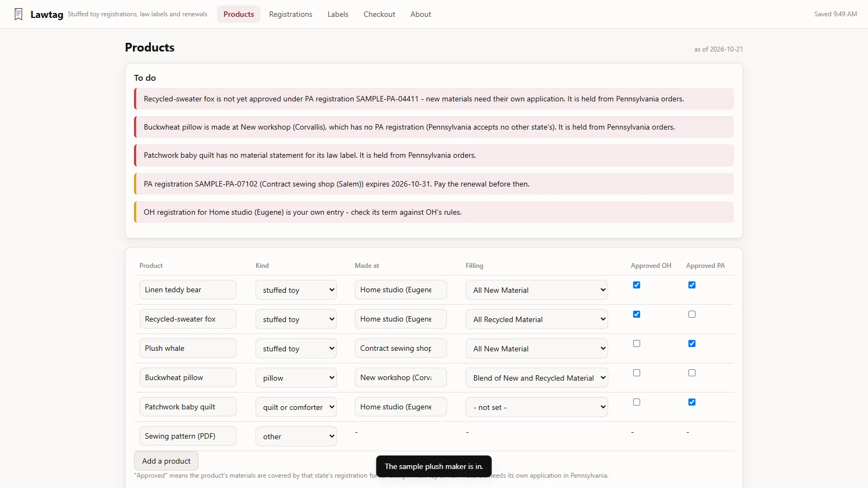Image resolution: width=868 pixels, height=488 pixels.
Task: Open the Products tab
Action: pyautogui.click(x=239, y=14)
